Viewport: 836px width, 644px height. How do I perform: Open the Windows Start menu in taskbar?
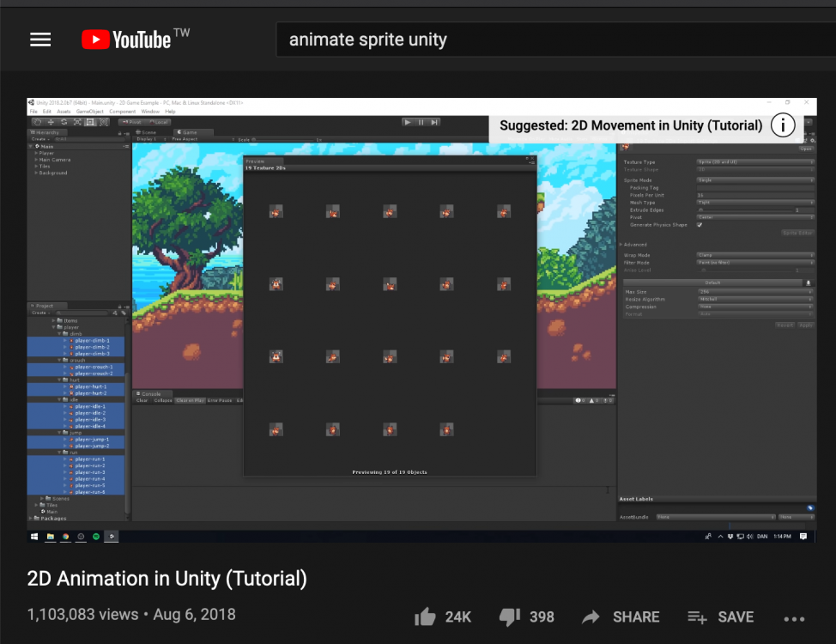[x=34, y=536]
